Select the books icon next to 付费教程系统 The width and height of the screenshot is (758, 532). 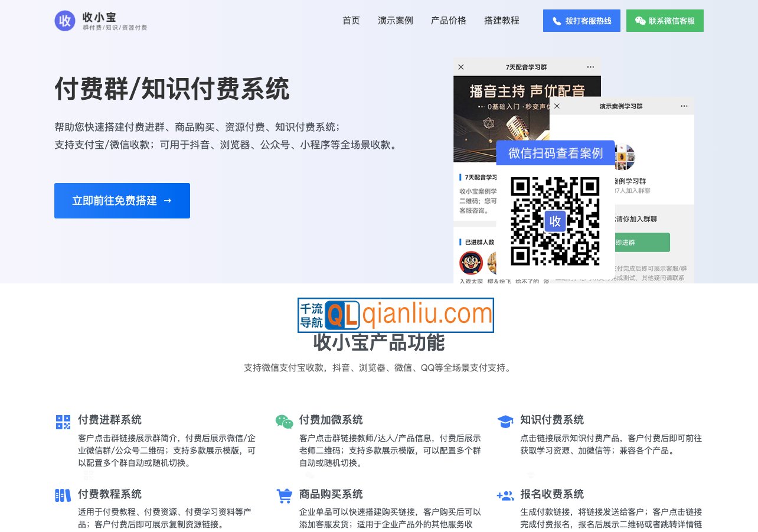[x=61, y=495]
